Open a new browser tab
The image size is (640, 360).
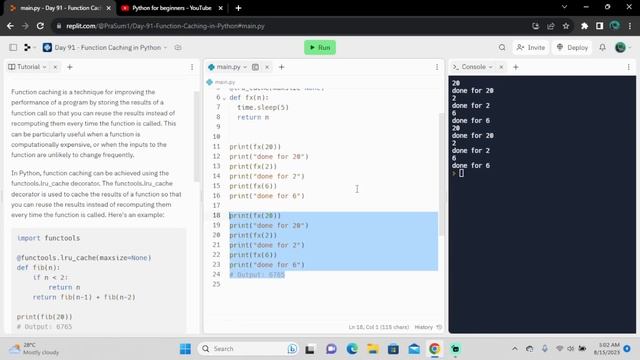[238, 8]
